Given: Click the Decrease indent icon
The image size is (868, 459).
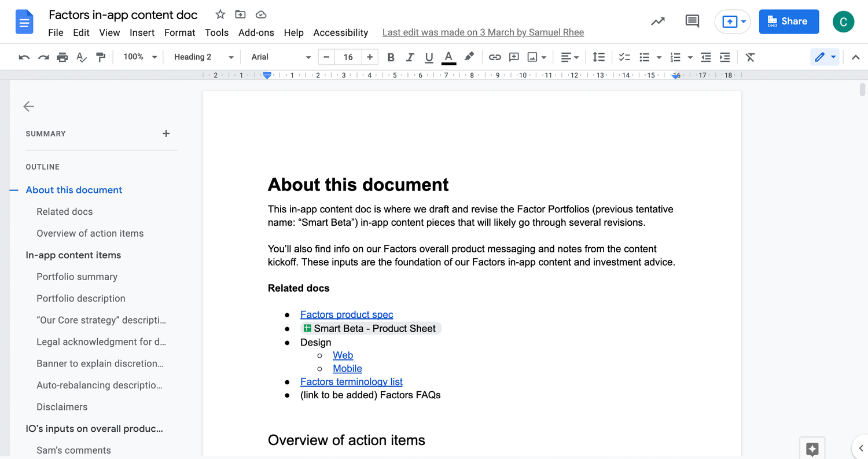Looking at the screenshot, I should coord(705,57).
